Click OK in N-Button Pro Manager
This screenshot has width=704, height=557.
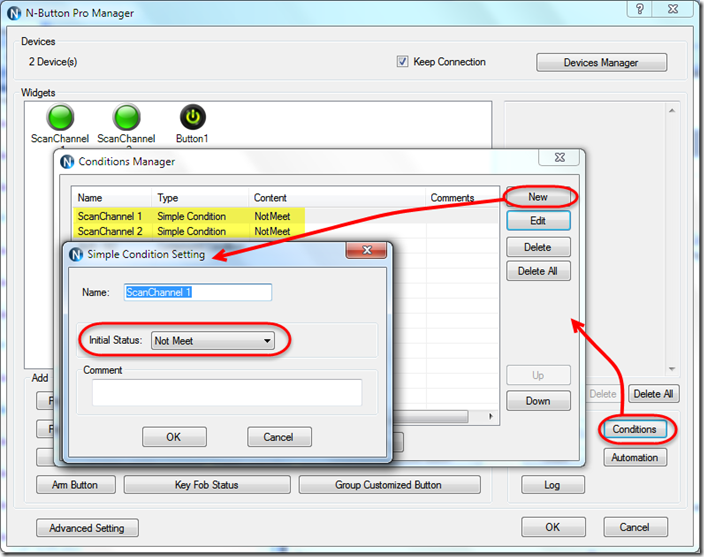coord(553,527)
